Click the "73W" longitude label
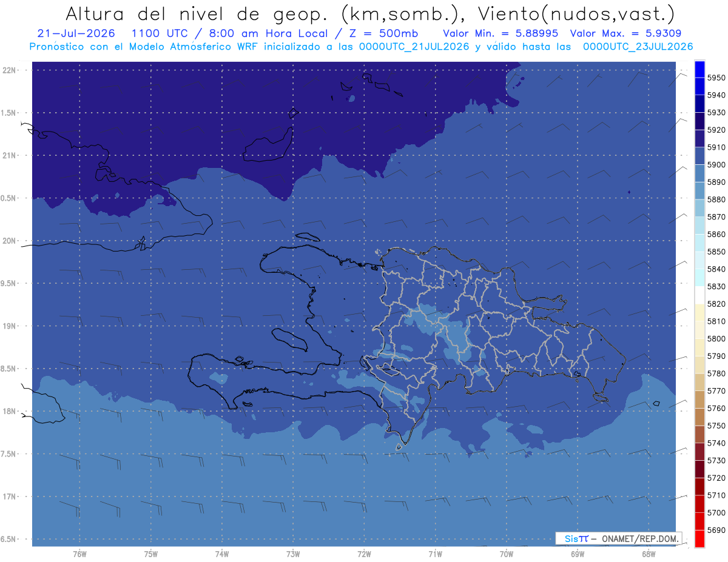 [x=293, y=555]
